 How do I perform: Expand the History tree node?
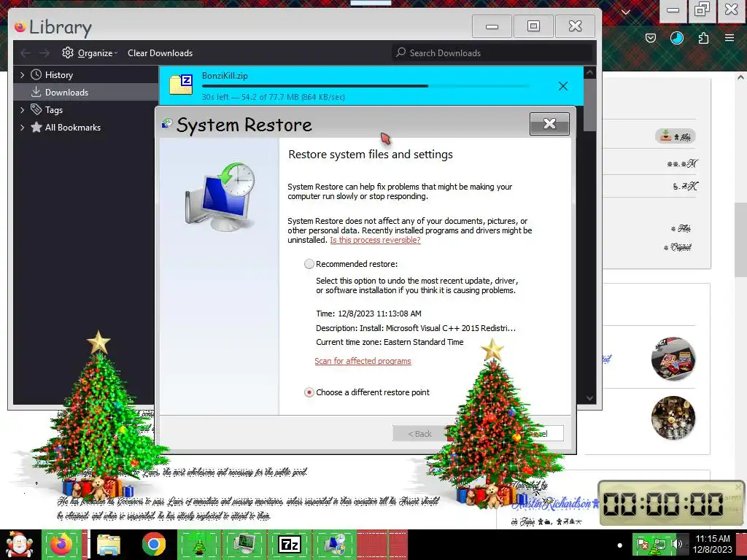point(22,75)
